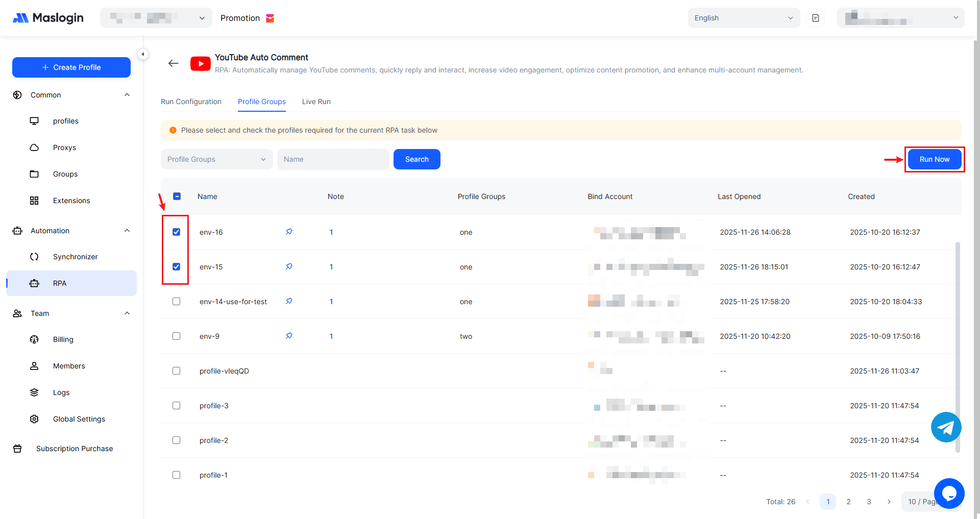980x519 pixels.
Task: Check the env-14-use-for-test checkbox
Action: [177, 302]
